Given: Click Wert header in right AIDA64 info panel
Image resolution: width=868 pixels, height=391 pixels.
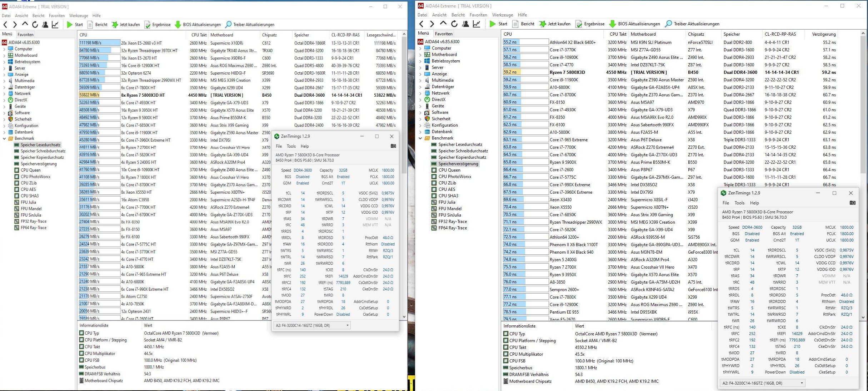Looking at the screenshot, I should [579, 326].
